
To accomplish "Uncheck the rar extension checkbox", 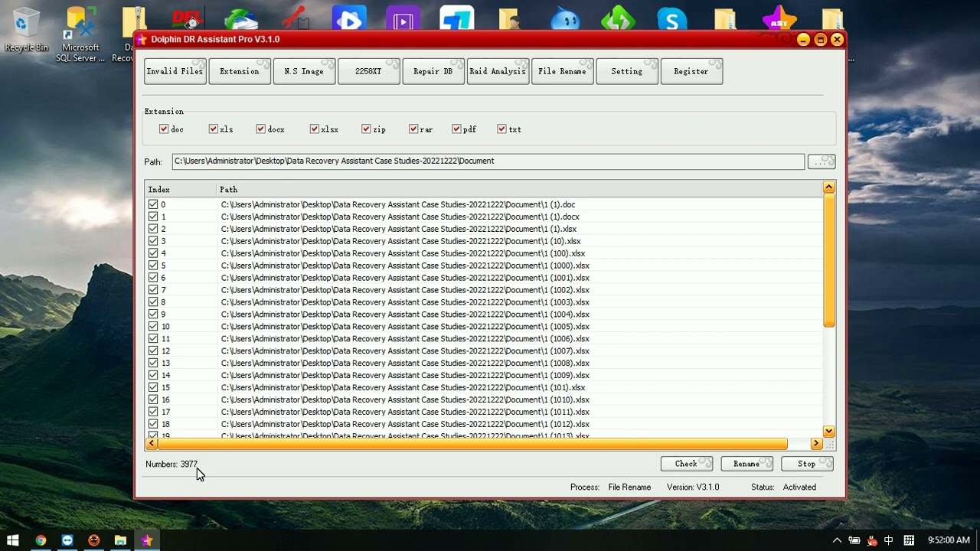I will click(413, 129).
